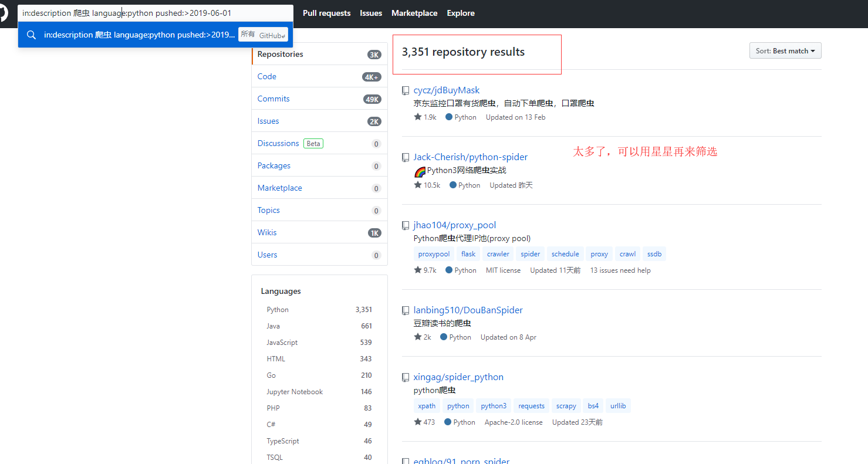
Task: Click the Python language dot under xingag/spider_python
Action: click(x=448, y=422)
